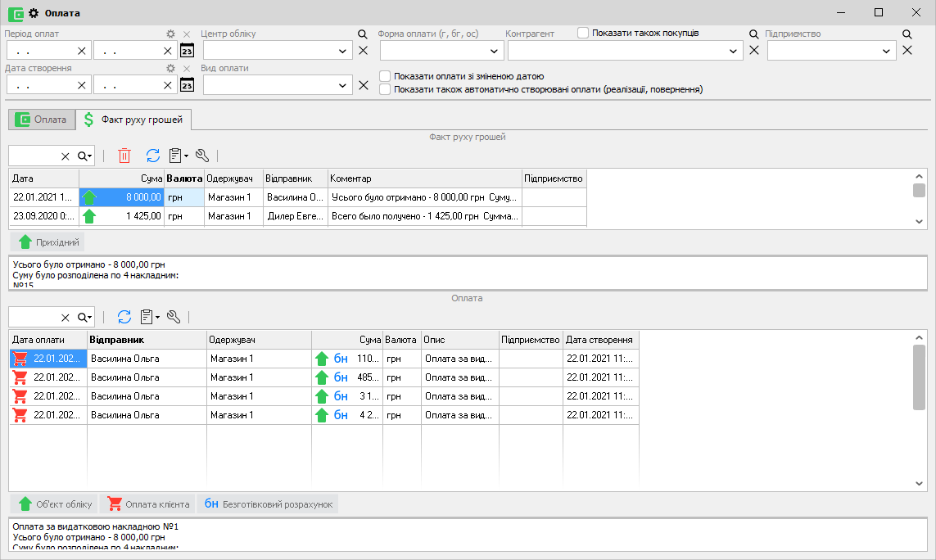
Task: Expand the Центр обліку dropdown
Action: [342, 51]
